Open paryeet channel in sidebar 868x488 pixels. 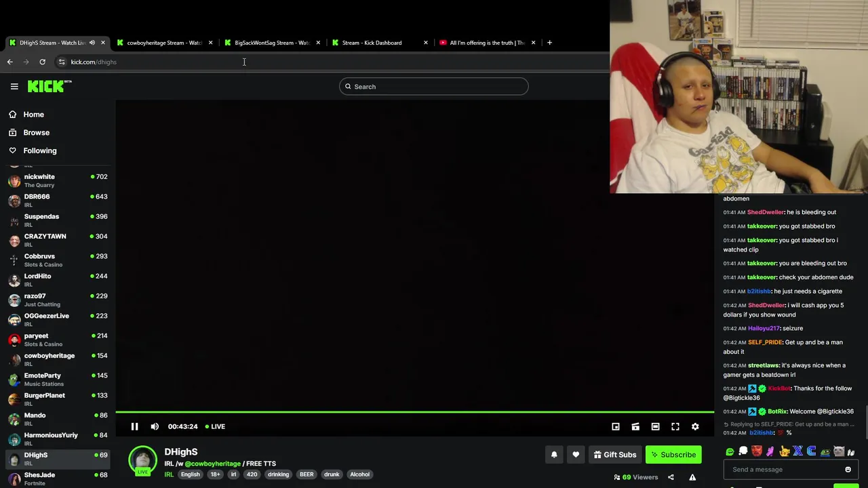pos(58,340)
